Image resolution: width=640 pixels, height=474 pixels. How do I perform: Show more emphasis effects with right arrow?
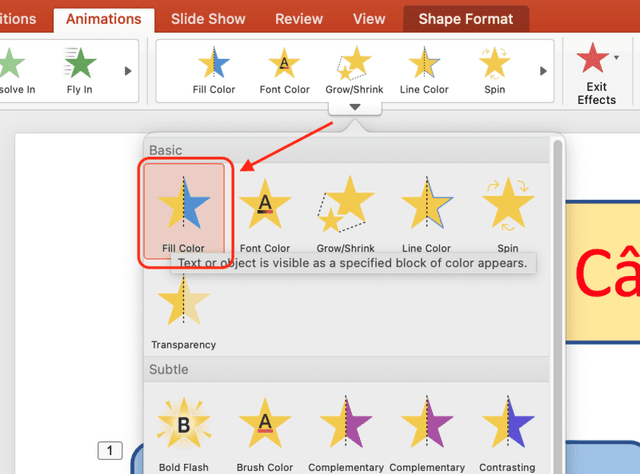[543, 71]
